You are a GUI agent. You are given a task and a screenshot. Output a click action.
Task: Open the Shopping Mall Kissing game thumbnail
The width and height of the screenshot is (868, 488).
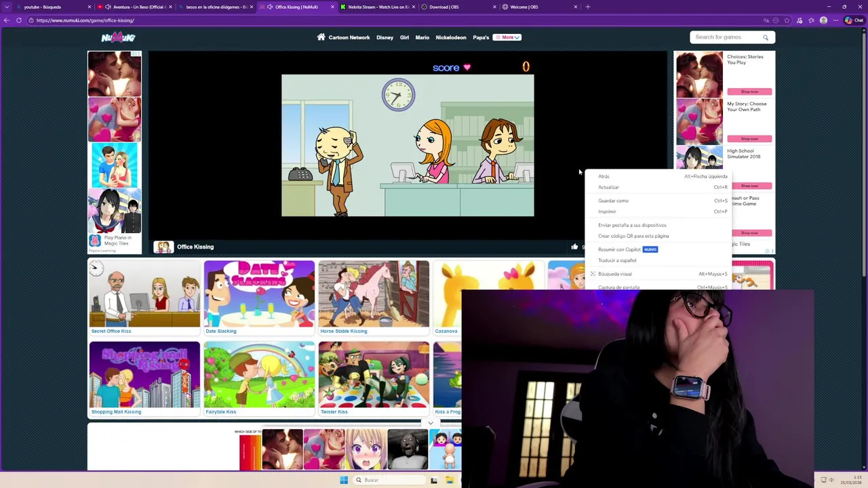[144, 375]
